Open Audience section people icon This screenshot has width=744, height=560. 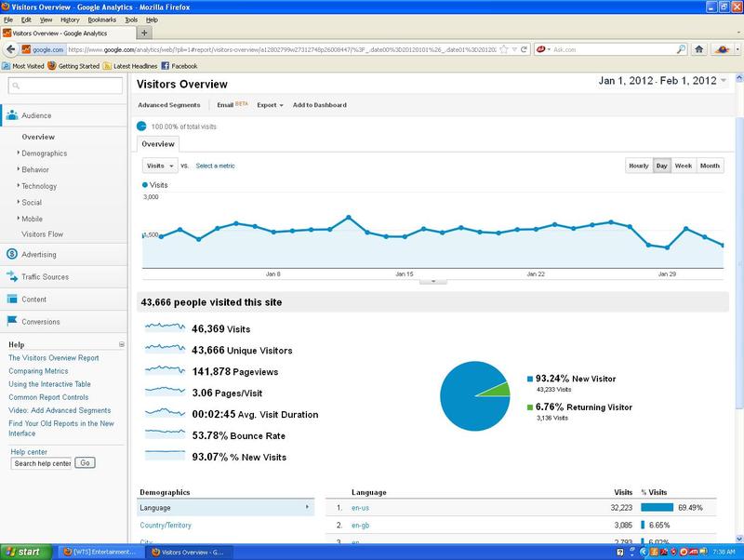click(12, 114)
